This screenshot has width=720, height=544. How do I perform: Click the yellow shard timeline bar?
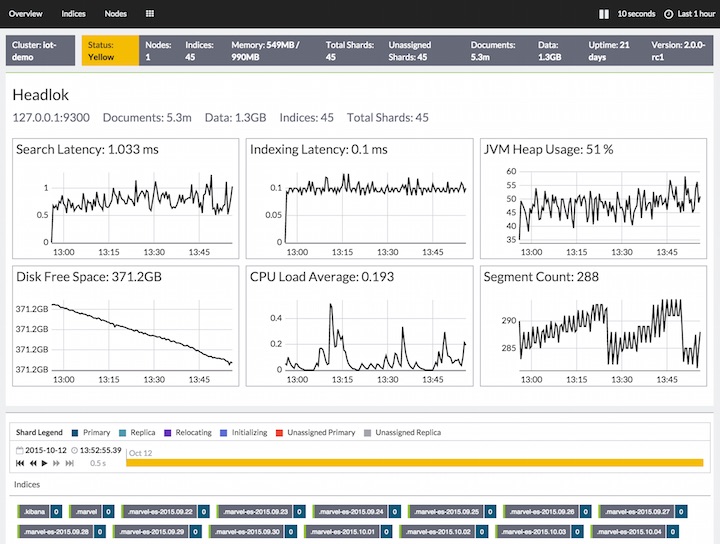(x=415, y=463)
